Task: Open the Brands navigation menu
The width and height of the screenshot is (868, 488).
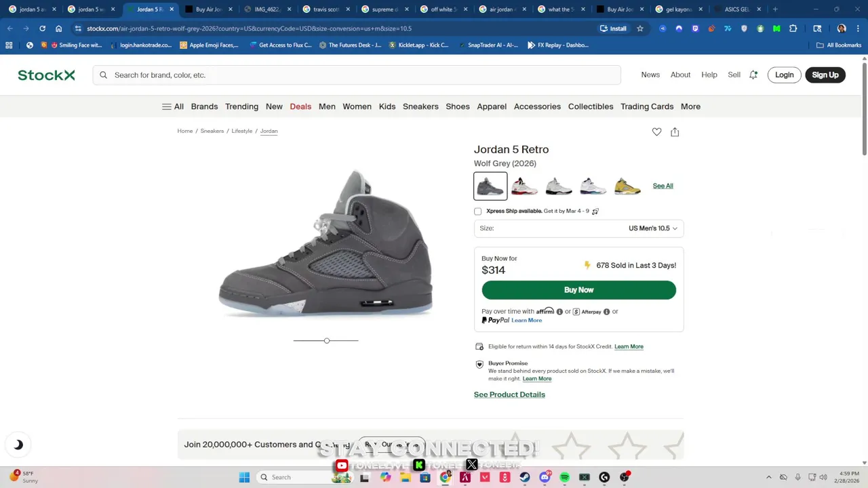Action: [x=204, y=106]
